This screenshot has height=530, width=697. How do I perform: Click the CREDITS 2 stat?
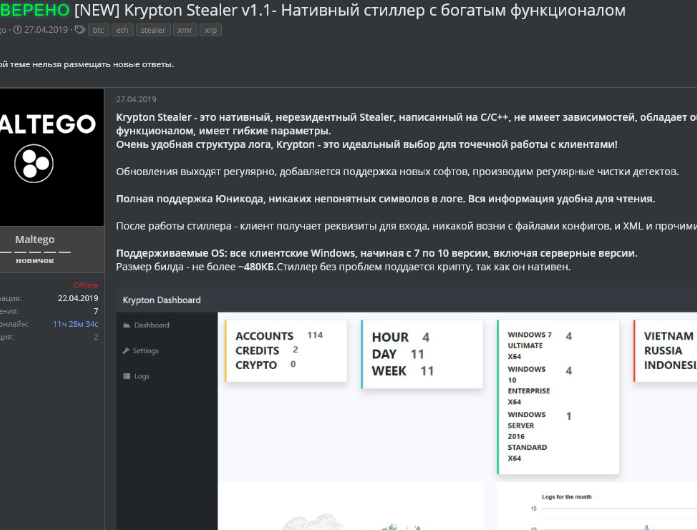[x=267, y=350]
